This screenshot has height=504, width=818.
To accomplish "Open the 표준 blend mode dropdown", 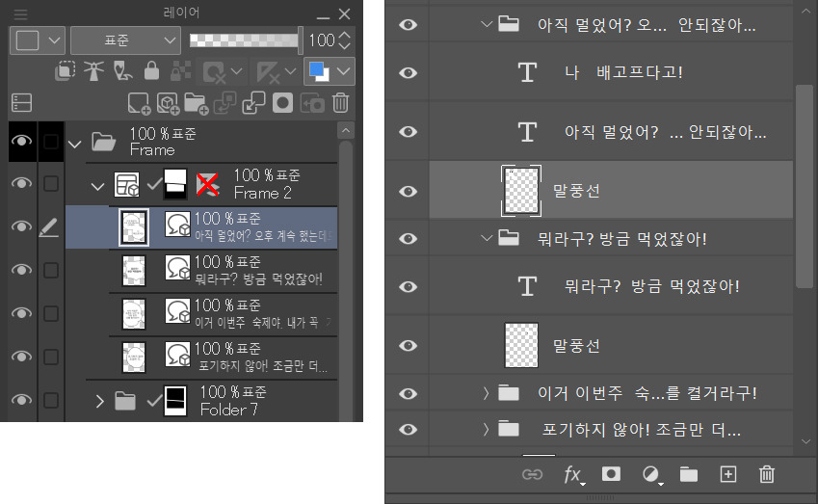I will 125,40.
